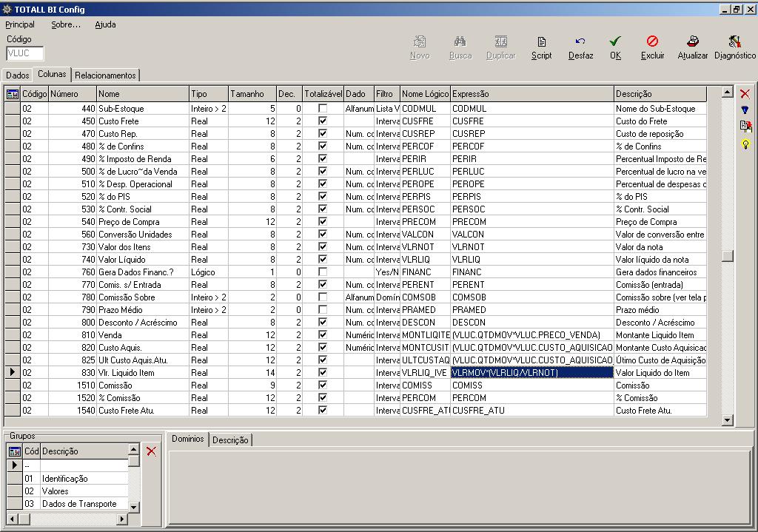Image resolution: width=758 pixels, height=532 pixels.
Task: Click the Nome Lógico column header
Action: point(426,94)
